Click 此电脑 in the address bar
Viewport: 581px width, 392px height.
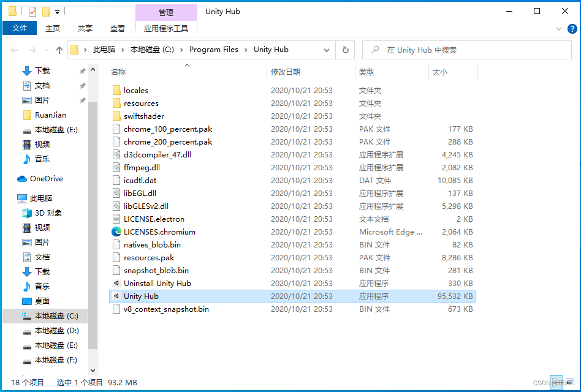pyautogui.click(x=104, y=50)
